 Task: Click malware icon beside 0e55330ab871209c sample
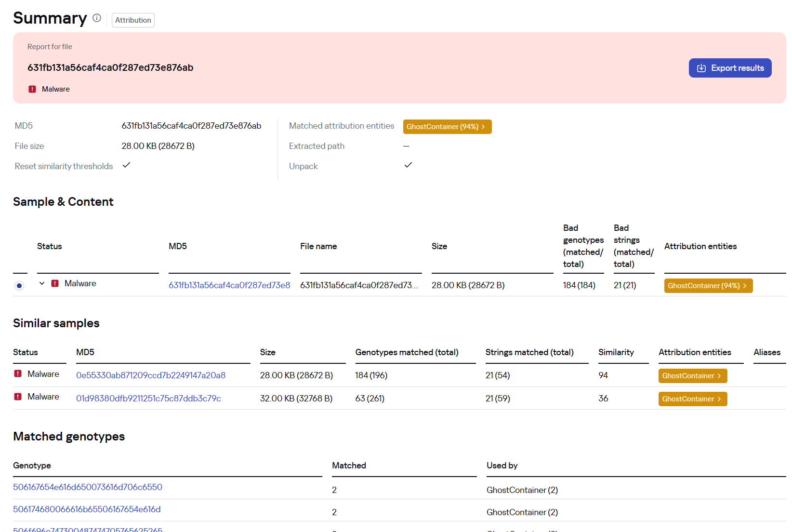18,373
